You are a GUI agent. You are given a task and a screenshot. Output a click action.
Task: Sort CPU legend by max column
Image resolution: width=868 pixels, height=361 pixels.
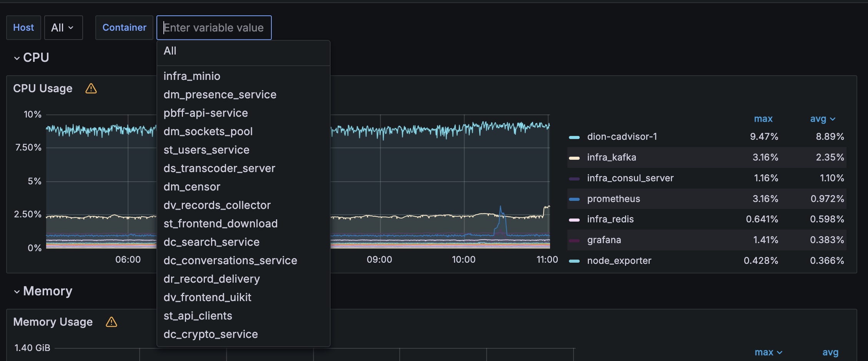pyautogui.click(x=763, y=119)
